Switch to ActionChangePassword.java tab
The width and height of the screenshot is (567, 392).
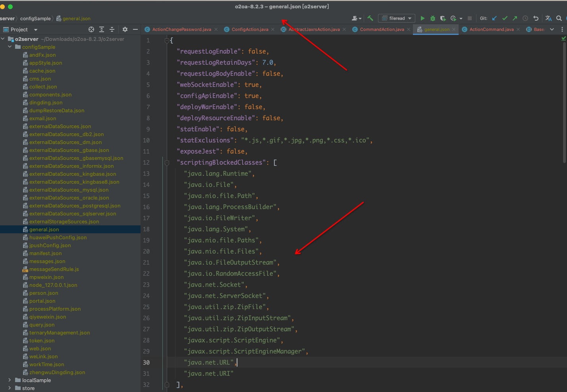point(181,29)
